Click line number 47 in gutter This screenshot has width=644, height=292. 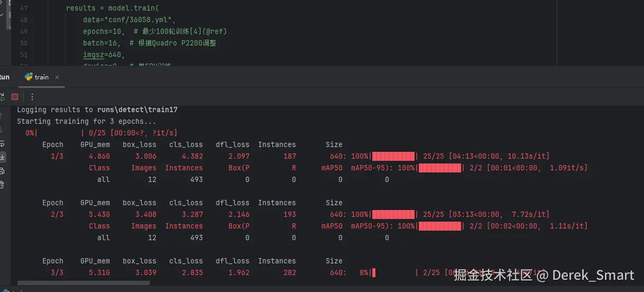(23, 8)
